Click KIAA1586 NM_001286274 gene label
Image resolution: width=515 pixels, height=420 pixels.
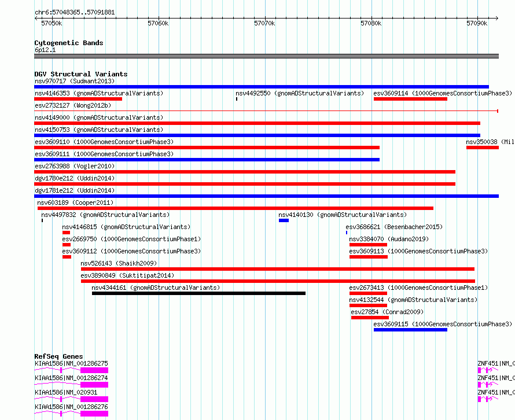pos(71,378)
